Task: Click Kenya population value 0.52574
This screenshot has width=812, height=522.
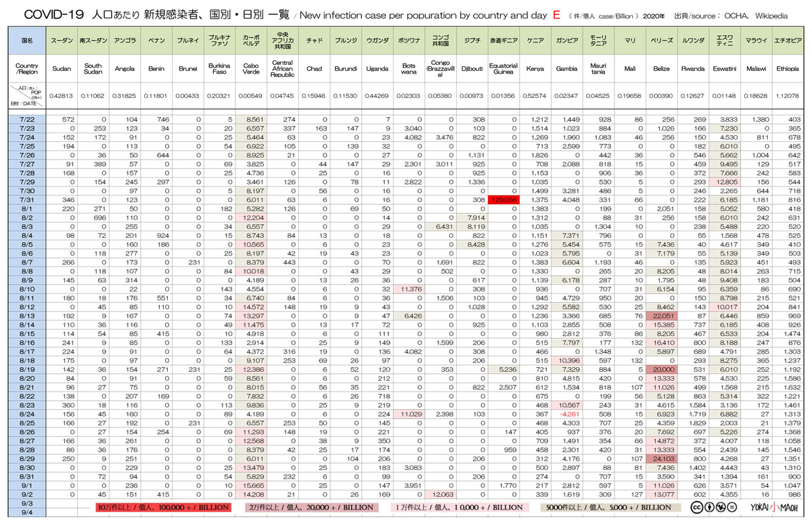Action: point(535,96)
